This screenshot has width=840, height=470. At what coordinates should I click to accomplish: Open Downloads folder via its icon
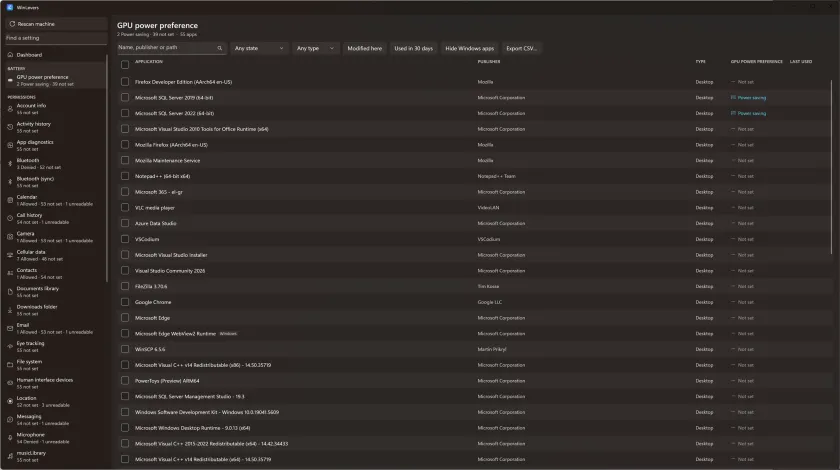(10, 310)
